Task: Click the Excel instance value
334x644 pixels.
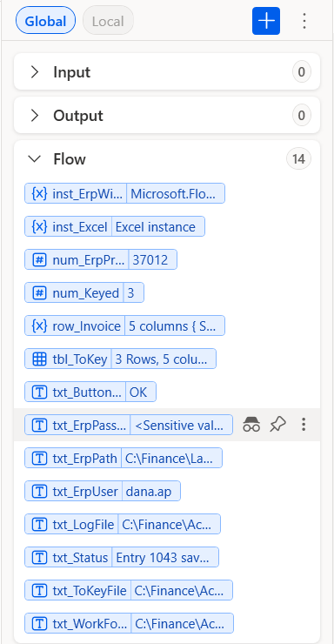Action: point(158,227)
